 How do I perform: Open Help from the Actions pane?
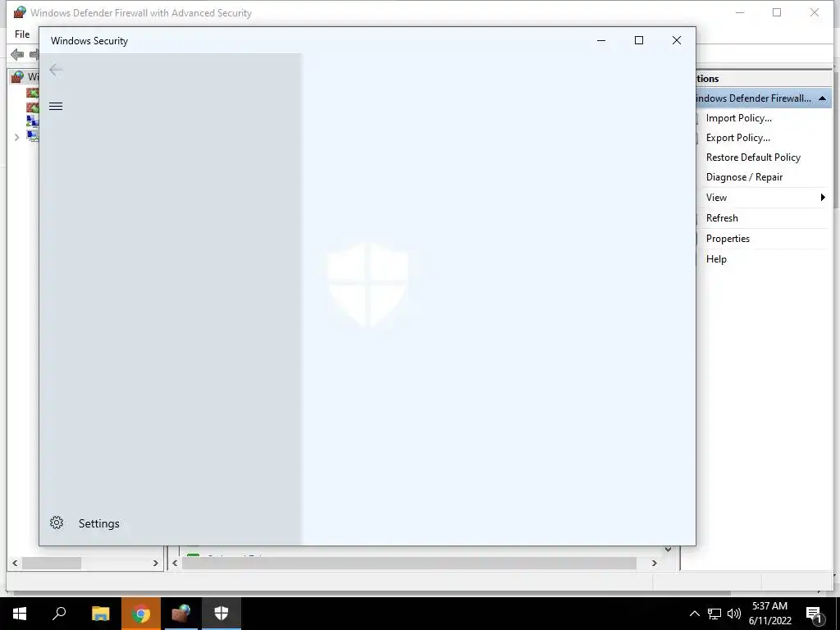pos(716,258)
